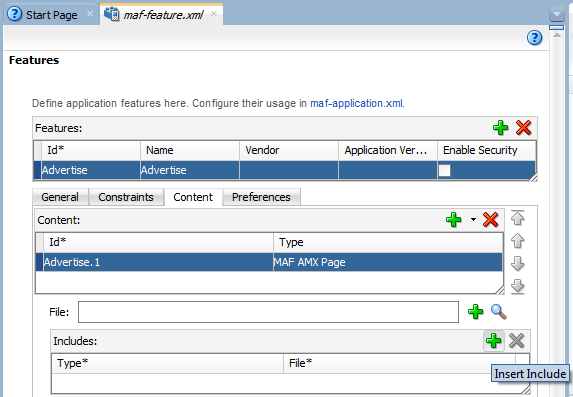Click the MAF AMX Page type cell
The height and width of the screenshot is (397, 573).
point(387,262)
